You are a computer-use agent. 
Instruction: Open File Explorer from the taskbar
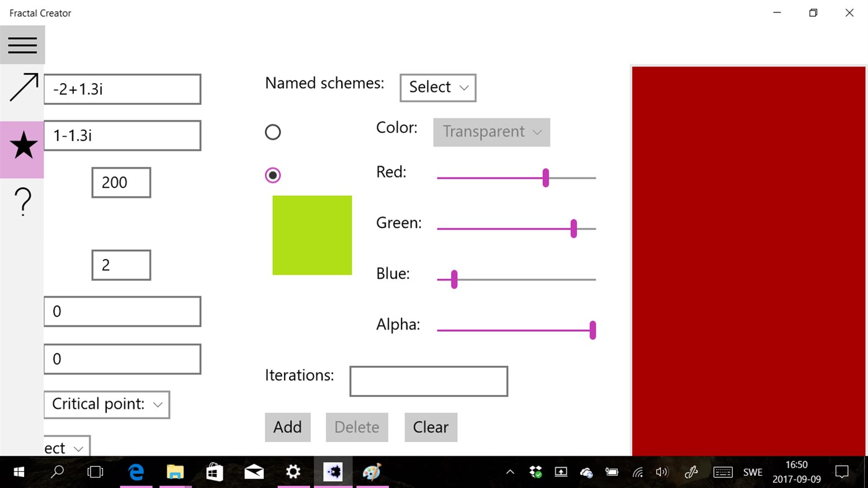click(174, 472)
